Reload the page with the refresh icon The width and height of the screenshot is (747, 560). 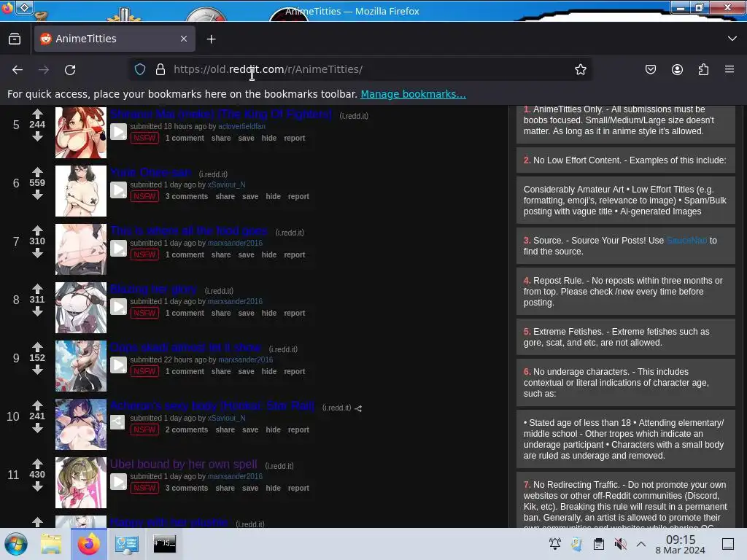click(x=70, y=69)
